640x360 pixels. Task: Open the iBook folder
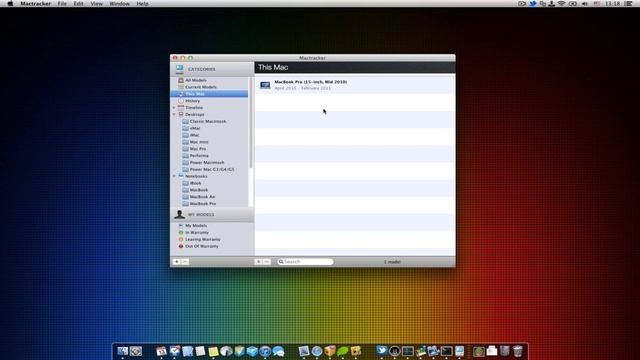point(209,183)
